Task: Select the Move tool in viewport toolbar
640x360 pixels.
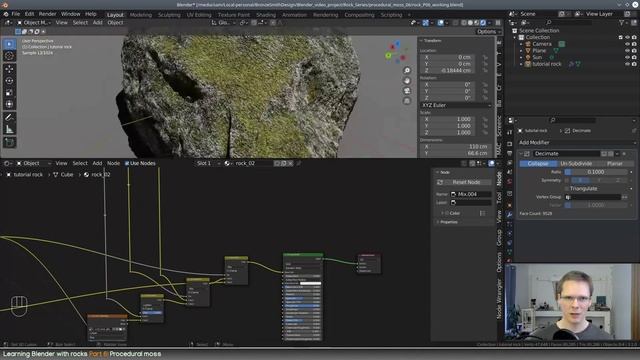Action: tap(9, 69)
